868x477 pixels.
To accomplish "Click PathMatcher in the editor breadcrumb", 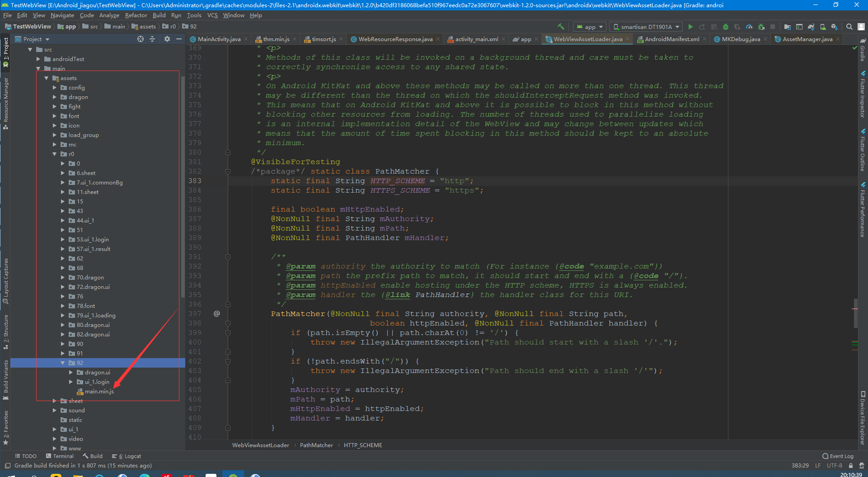I will pyautogui.click(x=316, y=445).
